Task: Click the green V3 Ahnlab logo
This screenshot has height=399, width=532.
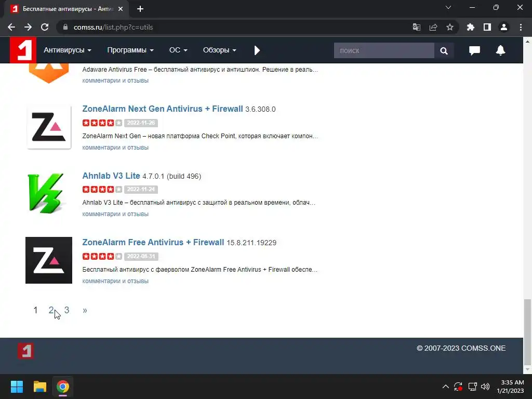Action: (46, 193)
